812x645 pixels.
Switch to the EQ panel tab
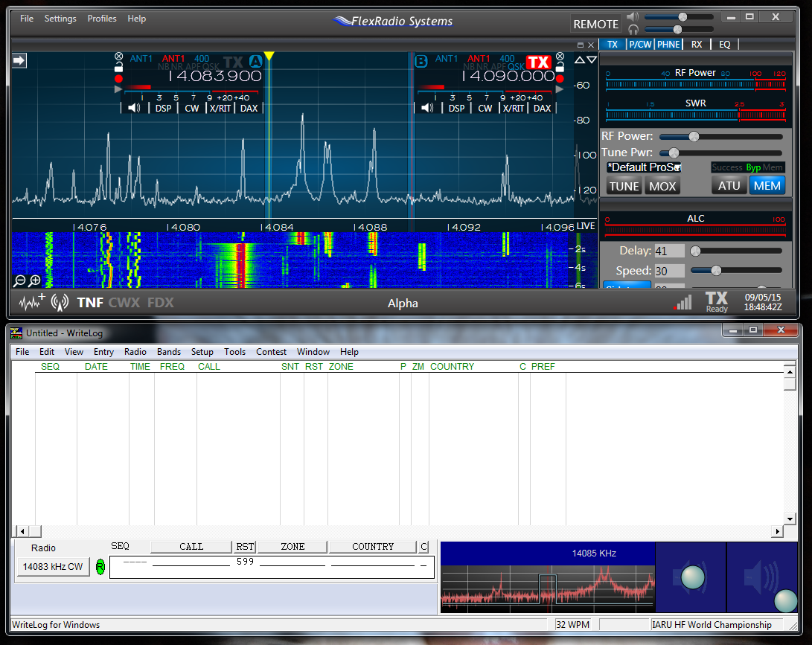[x=724, y=45]
